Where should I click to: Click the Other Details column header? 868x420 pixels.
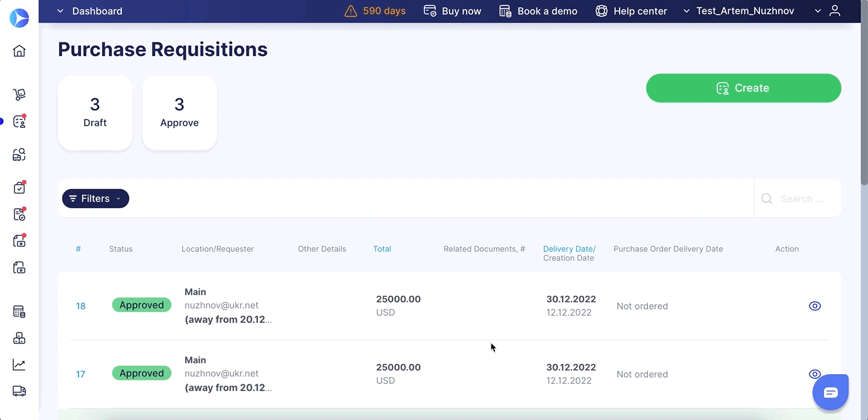coord(322,249)
